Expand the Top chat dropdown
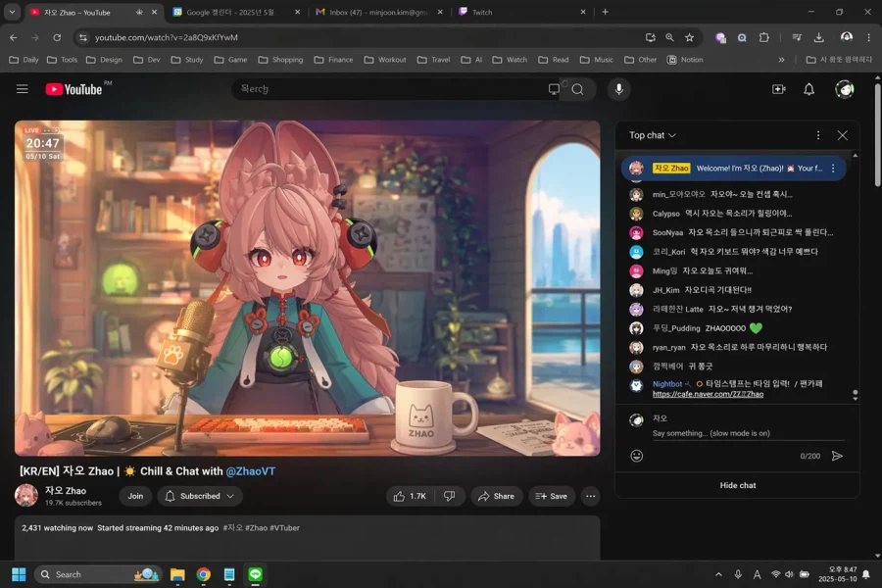882x588 pixels. tap(653, 135)
